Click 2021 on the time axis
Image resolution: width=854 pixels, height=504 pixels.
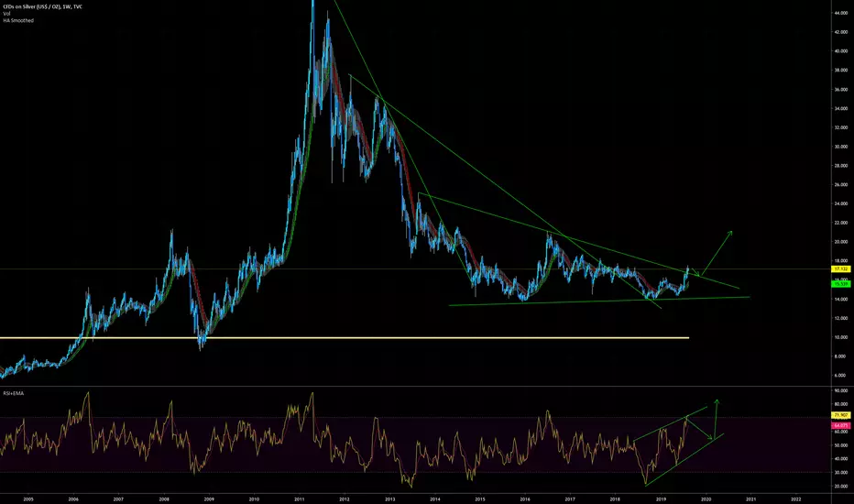pos(751,499)
